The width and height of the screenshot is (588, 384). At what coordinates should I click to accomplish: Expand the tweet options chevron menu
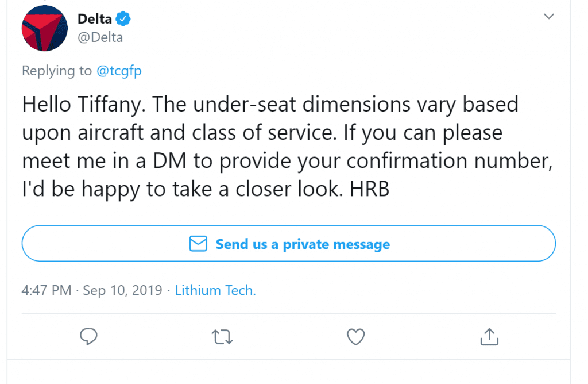click(x=548, y=16)
